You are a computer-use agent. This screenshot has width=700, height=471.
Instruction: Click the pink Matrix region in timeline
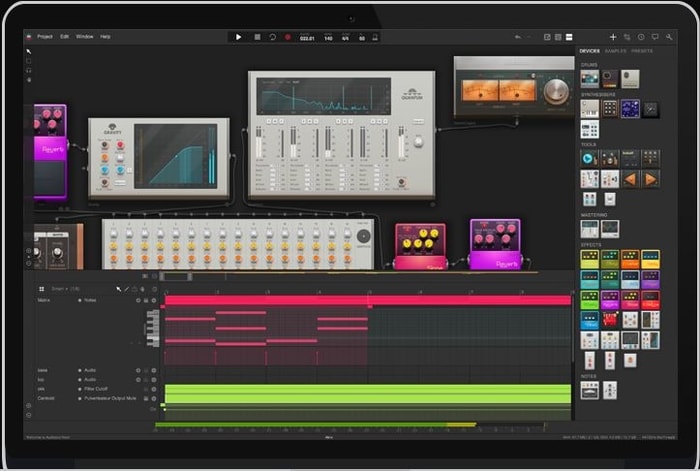368,300
